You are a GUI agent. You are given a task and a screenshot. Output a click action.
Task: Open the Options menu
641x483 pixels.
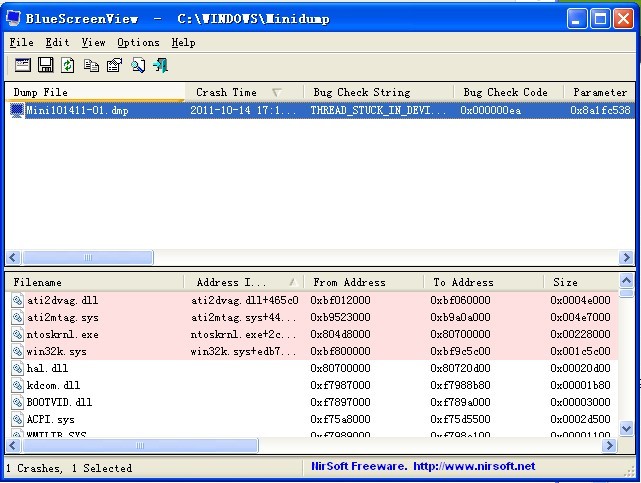(138, 43)
